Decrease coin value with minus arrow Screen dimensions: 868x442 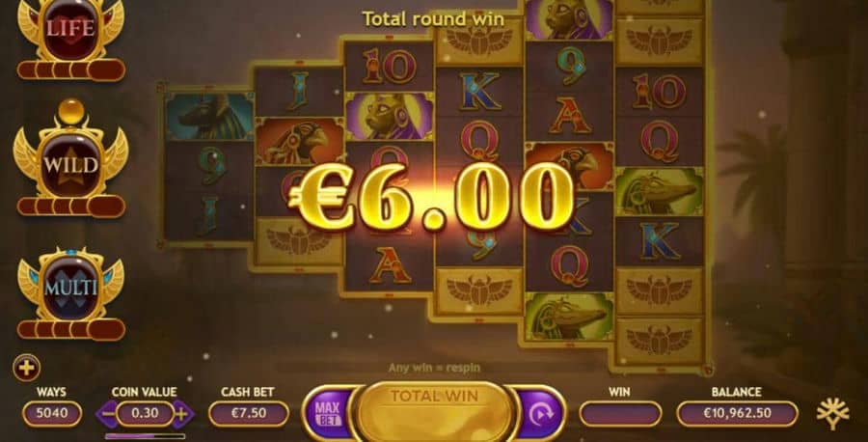108,413
